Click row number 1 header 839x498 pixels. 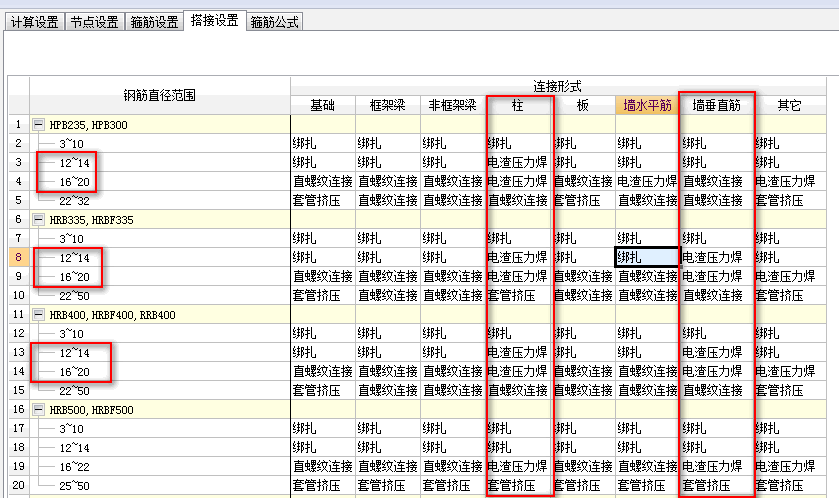tap(19, 125)
